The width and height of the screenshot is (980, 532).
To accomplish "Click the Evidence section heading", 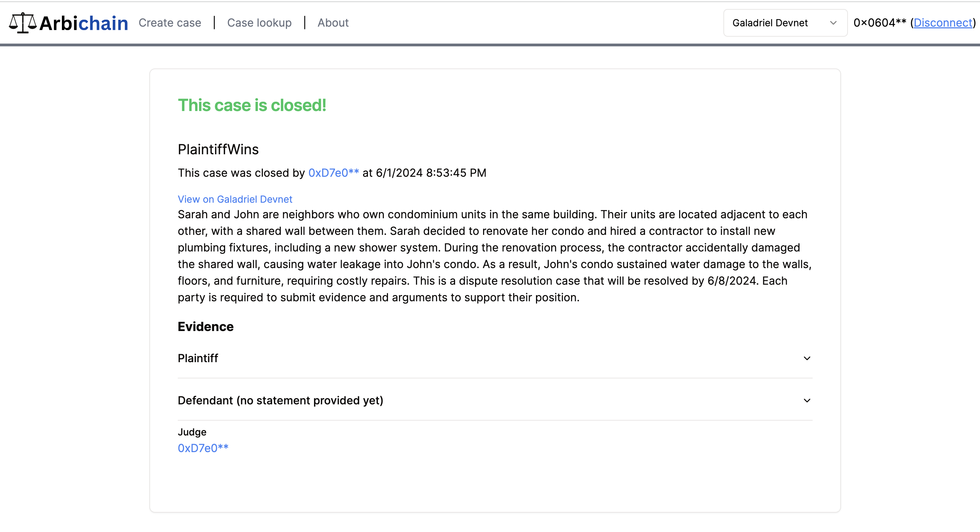I will (205, 327).
